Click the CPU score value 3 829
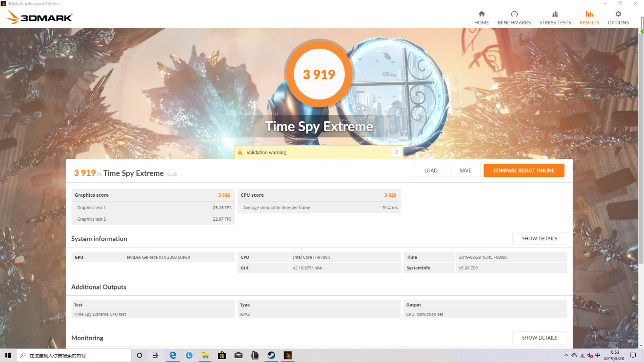 [x=390, y=195]
